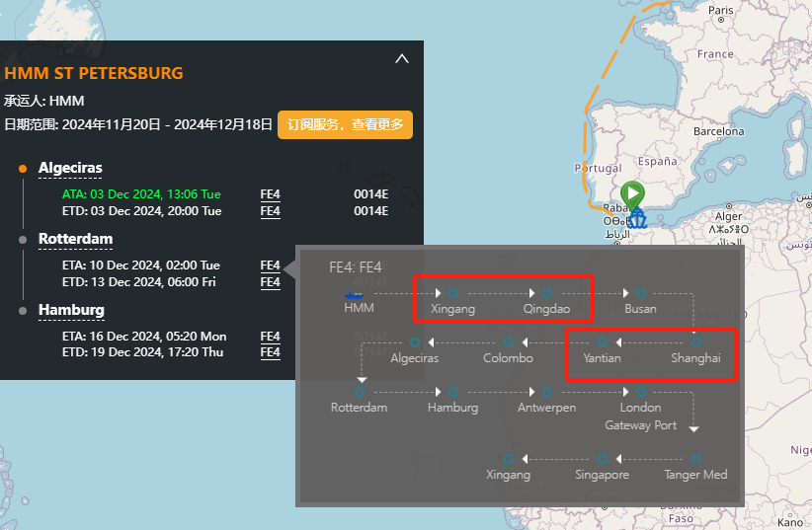
Task: Click the green play marker on the map
Action: [x=632, y=195]
